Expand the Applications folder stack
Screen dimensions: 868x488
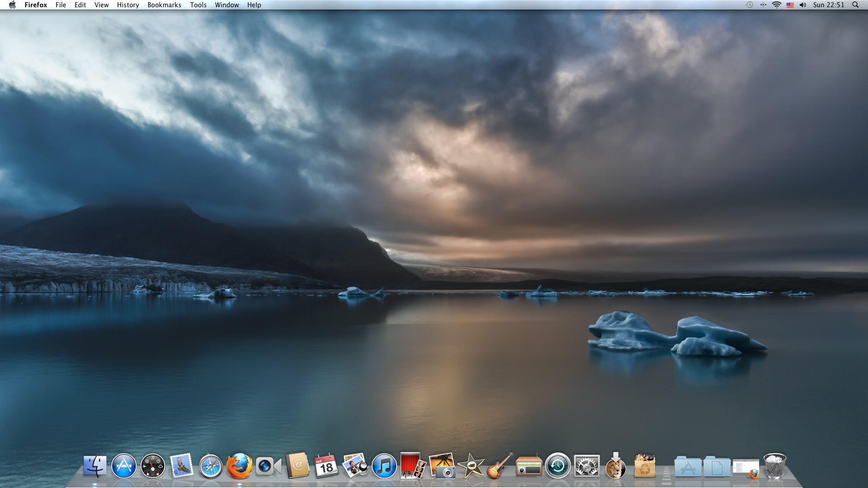click(688, 466)
